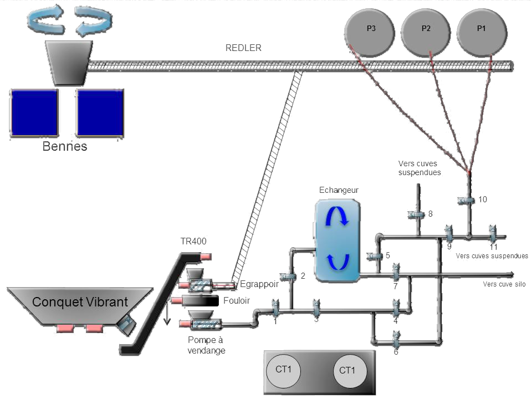Click the TR400 label
532x399 pixels.
pos(193,241)
